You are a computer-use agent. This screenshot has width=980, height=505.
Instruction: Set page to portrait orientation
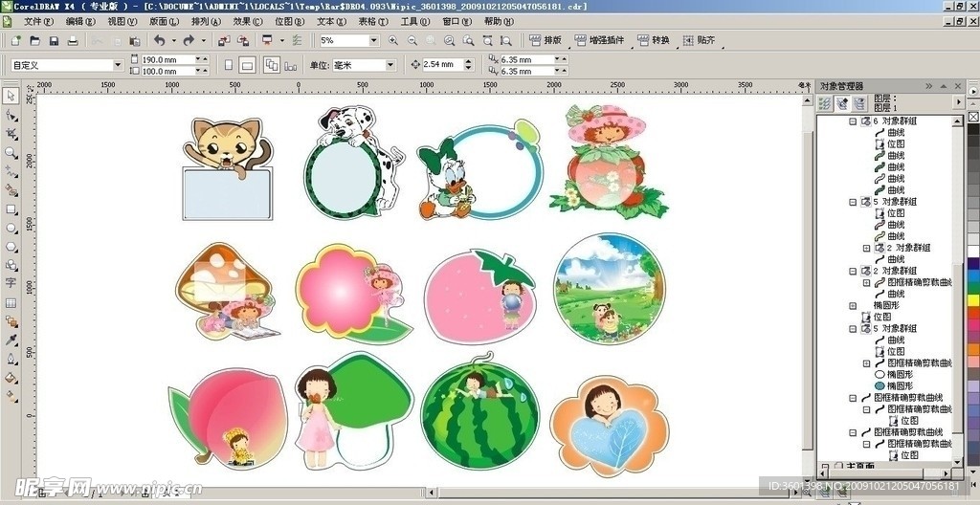click(228, 65)
